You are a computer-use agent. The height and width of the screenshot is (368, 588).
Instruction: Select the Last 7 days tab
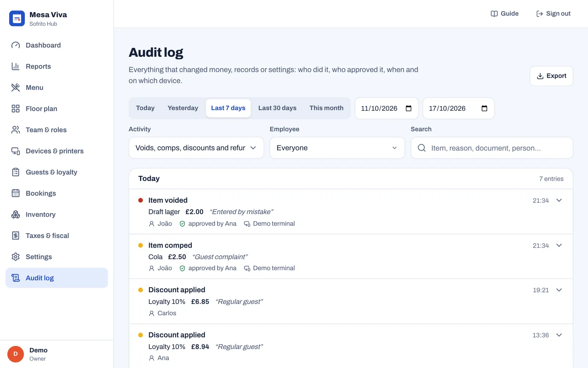coord(228,108)
